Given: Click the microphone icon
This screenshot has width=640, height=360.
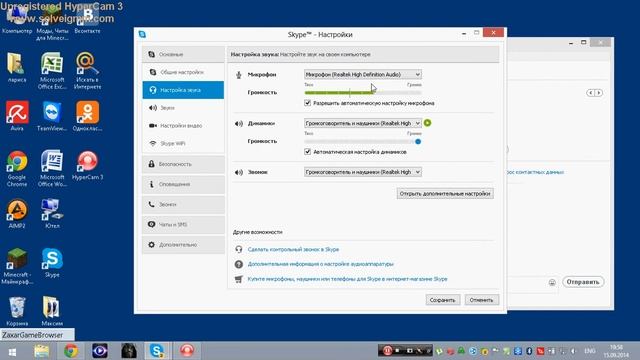Looking at the screenshot, I should [x=239, y=75].
